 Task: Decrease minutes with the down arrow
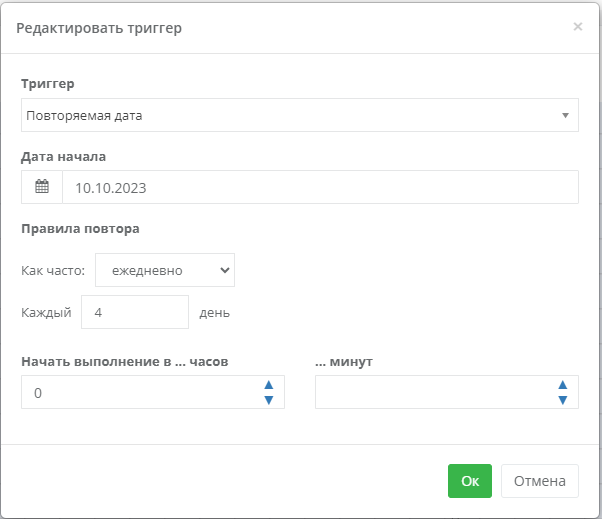point(562,400)
